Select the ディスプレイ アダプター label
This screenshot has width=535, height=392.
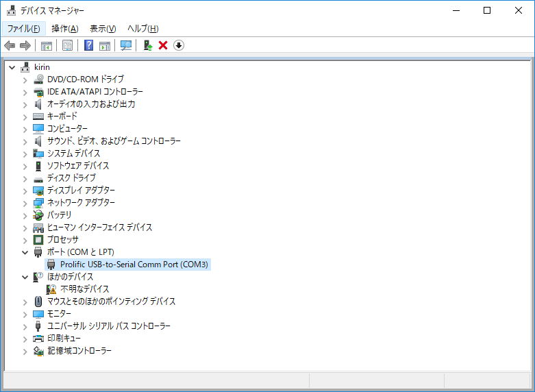(x=81, y=191)
